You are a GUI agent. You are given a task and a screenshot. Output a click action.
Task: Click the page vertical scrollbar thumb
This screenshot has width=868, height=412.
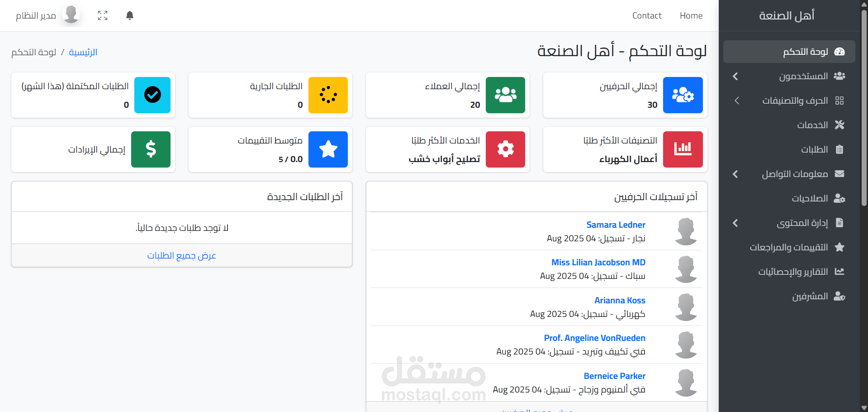[864, 109]
